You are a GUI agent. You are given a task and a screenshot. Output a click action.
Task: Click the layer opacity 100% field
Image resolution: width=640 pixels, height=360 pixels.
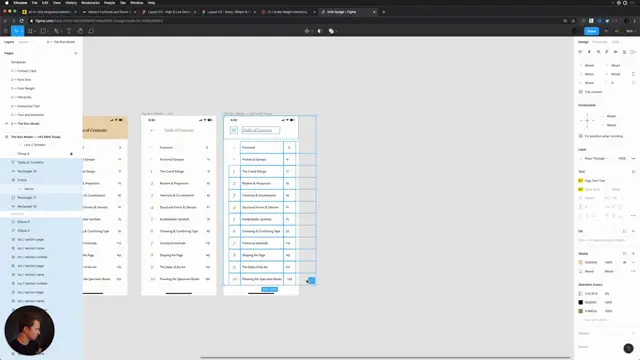(x=622, y=158)
